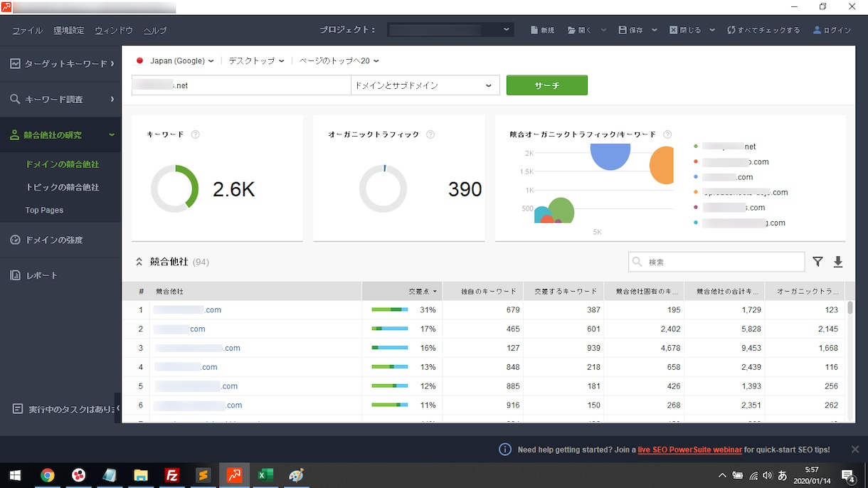Click the green サーチ button
Image resolution: width=868 pixels, height=488 pixels.
(x=547, y=85)
